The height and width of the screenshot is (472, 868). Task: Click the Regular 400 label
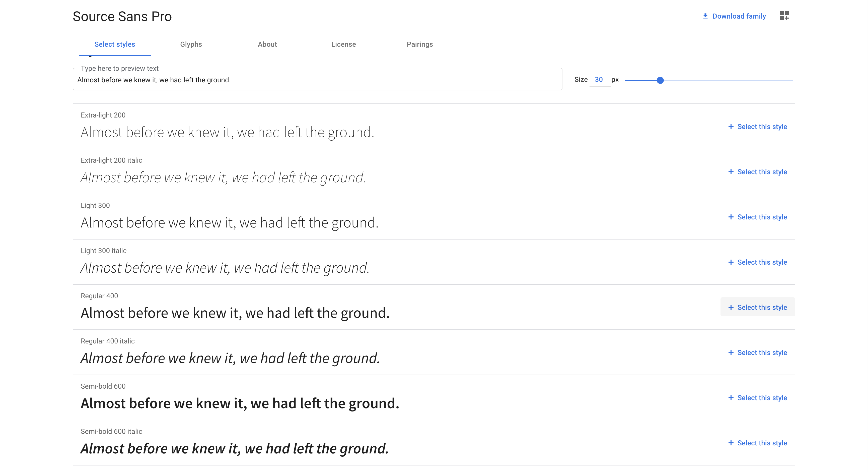(x=99, y=296)
